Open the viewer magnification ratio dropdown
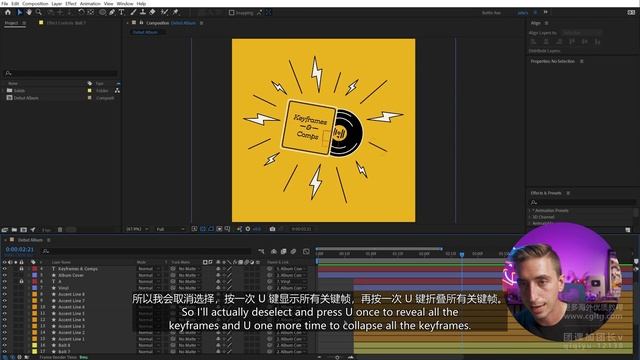The height and width of the screenshot is (360, 640). [137, 229]
